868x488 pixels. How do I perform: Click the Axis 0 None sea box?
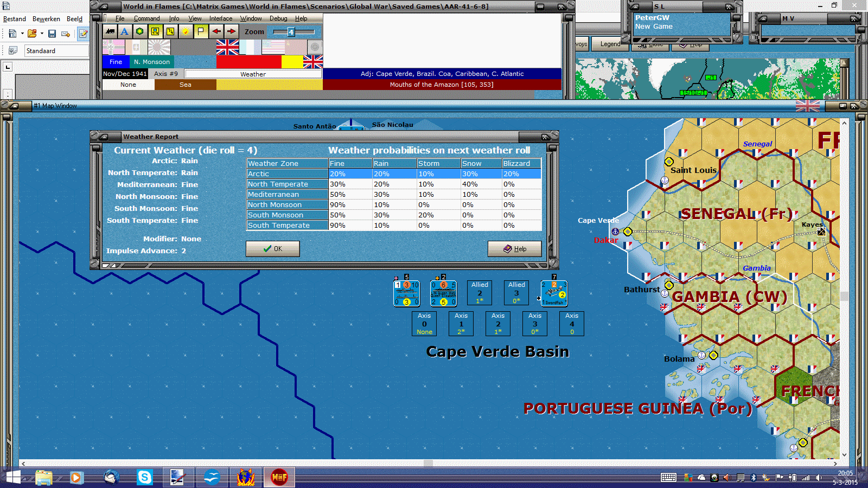coord(424,324)
